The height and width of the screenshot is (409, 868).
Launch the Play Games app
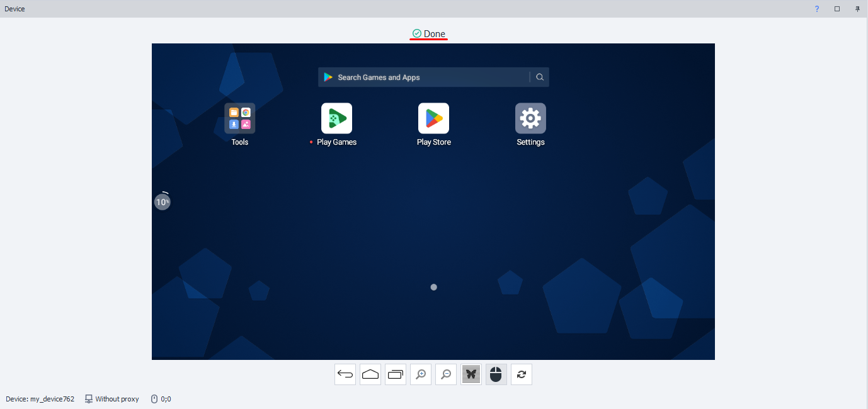(336, 119)
